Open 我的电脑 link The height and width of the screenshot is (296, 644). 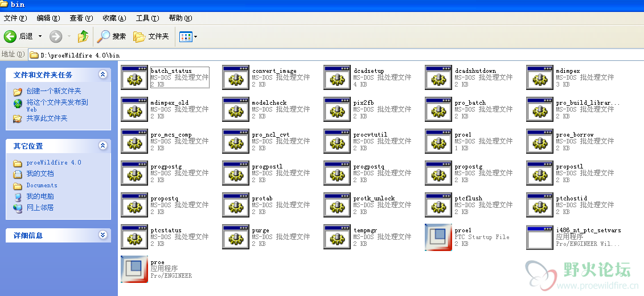click(x=40, y=196)
